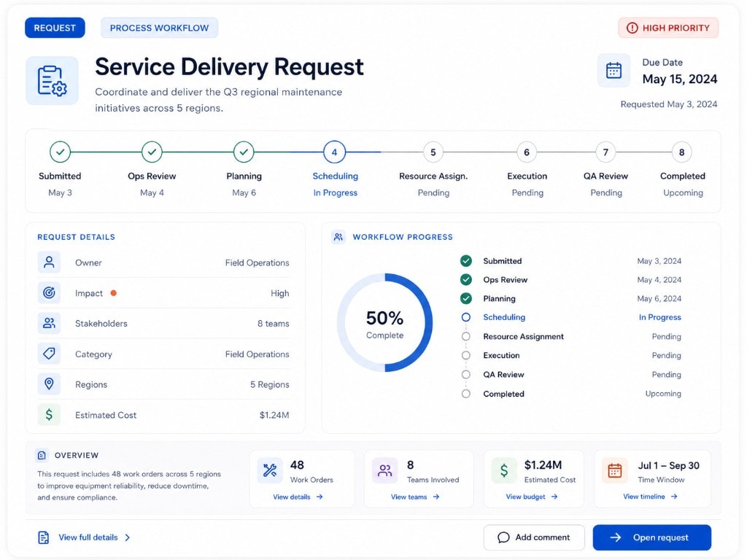Click the document icon beside View full details
Screen dimensions: 747x560
(x=43, y=537)
